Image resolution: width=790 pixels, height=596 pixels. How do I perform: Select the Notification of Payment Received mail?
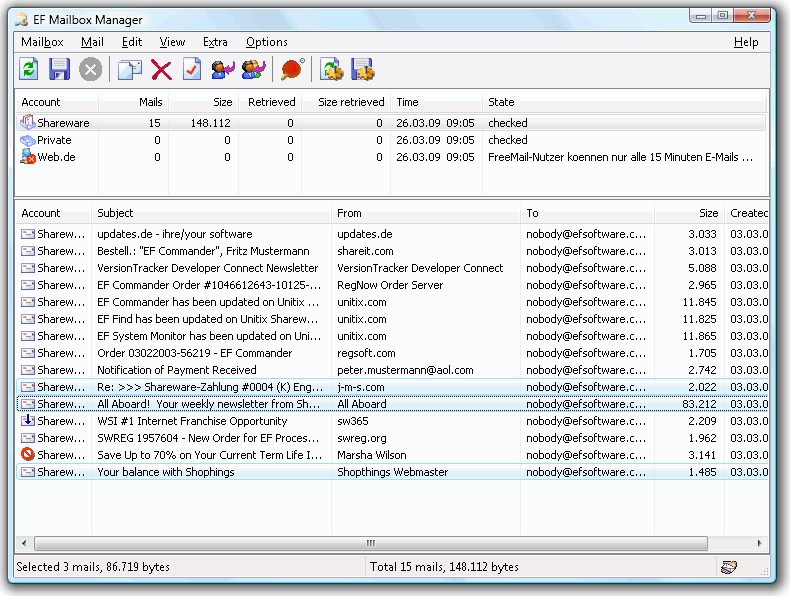[177, 370]
